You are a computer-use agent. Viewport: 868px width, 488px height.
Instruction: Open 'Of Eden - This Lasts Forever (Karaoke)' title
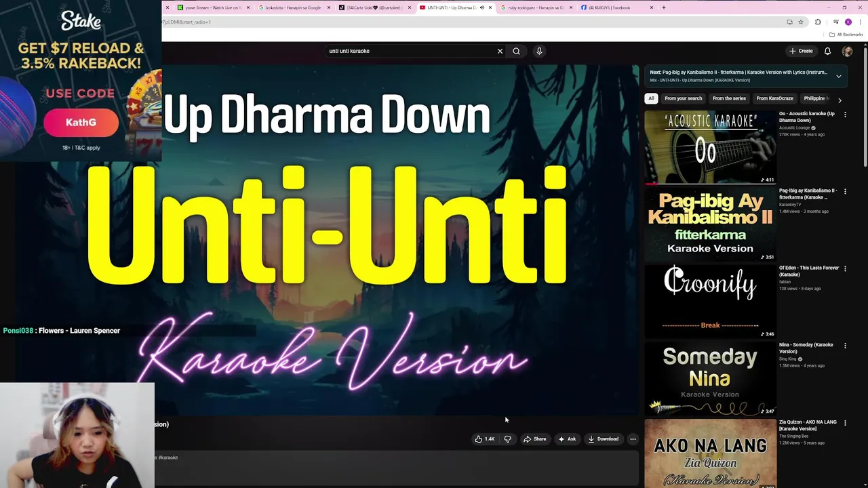point(809,271)
